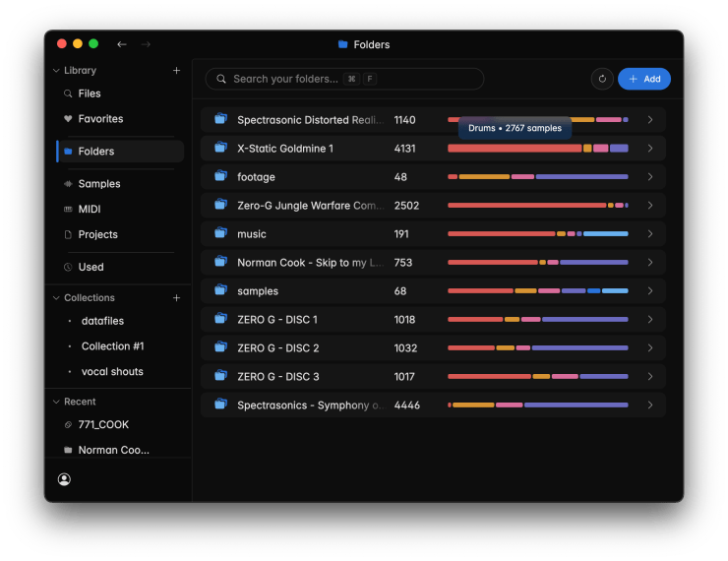Image resolution: width=728 pixels, height=561 pixels.
Task: Click folder icon of footage row
Action: pos(221,176)
